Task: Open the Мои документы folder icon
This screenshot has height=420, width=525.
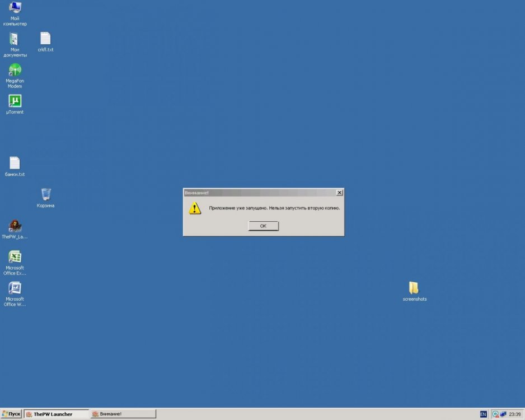Action: click(x=15, y=42)
